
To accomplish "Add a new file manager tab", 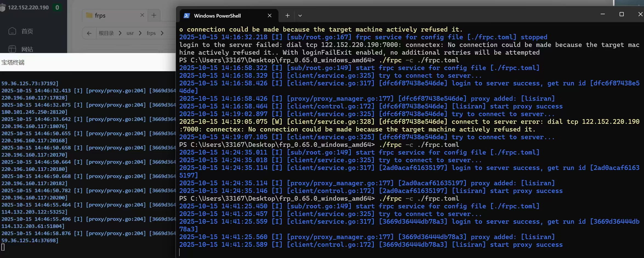I will point(154,15).
